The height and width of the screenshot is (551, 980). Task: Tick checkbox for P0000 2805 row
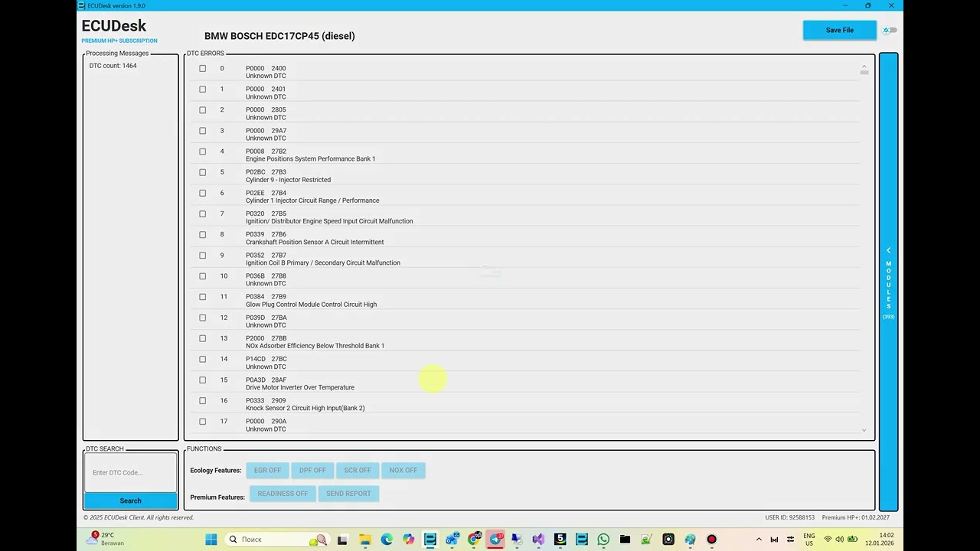click(x=203, y=110)
